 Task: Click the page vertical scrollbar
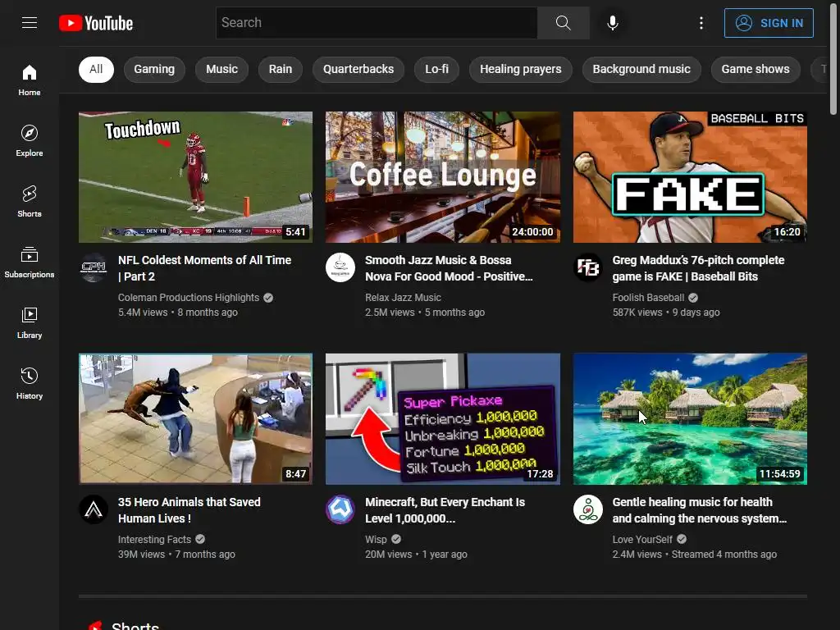click(833, 58)
